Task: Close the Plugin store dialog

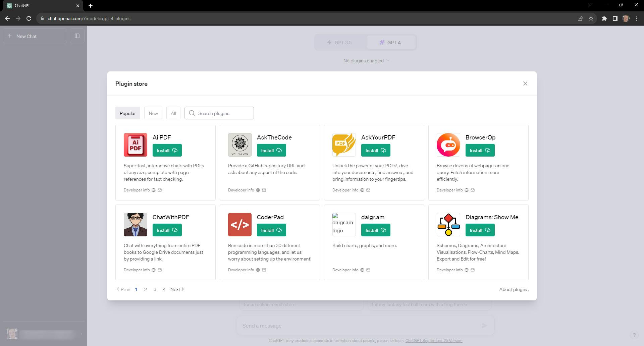Action: point(525,83)
